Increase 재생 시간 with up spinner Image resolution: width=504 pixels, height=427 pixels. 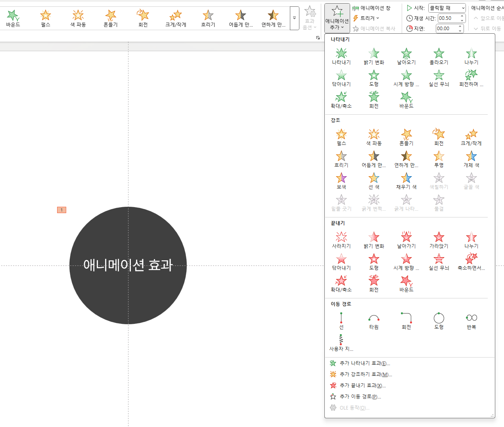(462, 16)
